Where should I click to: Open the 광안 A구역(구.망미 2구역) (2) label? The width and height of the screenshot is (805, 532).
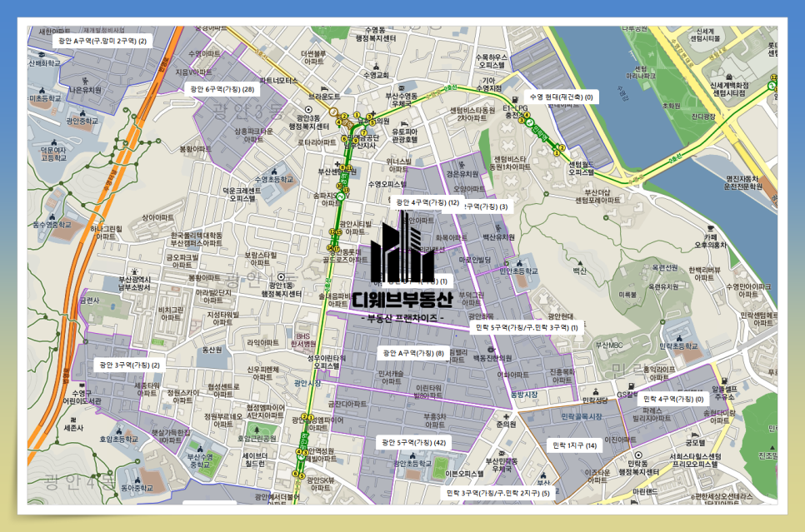click(x=102, y=41)
